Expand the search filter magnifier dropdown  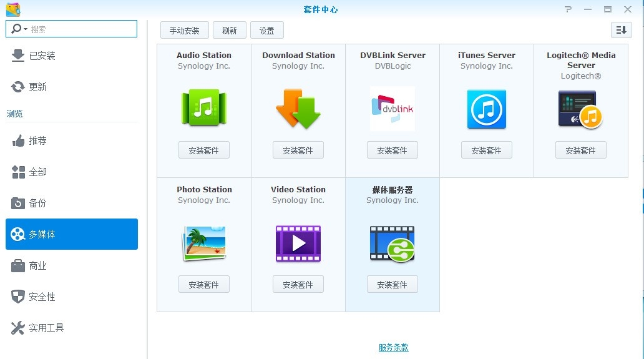(19, 29)
